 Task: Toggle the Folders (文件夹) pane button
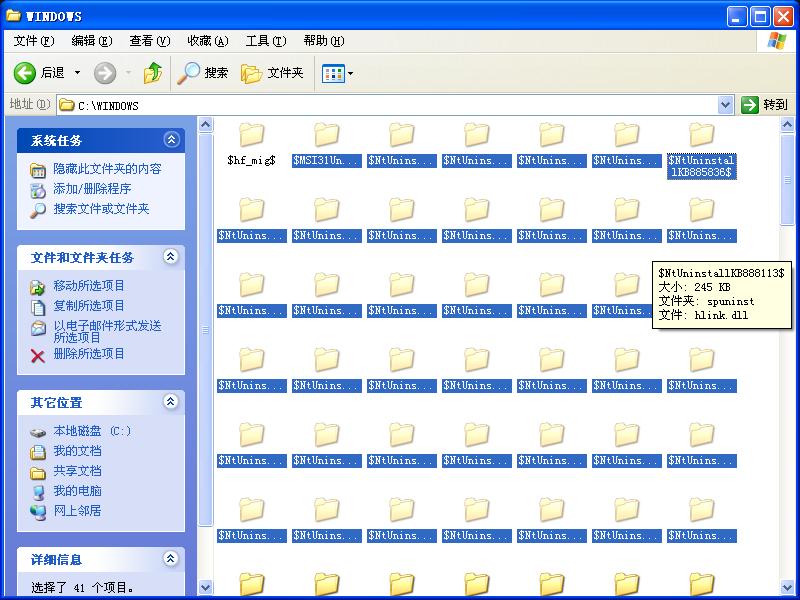[271, 73]
